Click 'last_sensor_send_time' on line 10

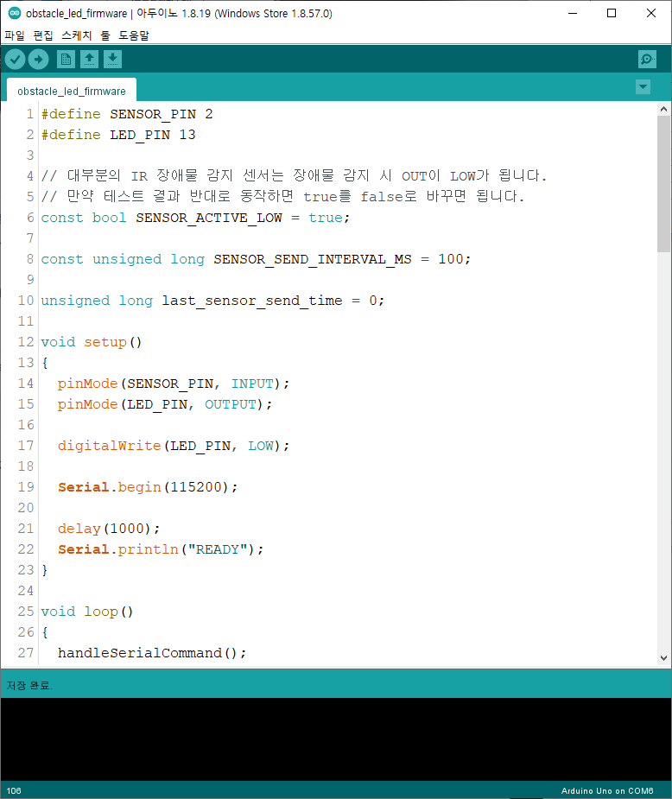coord(252,301)
